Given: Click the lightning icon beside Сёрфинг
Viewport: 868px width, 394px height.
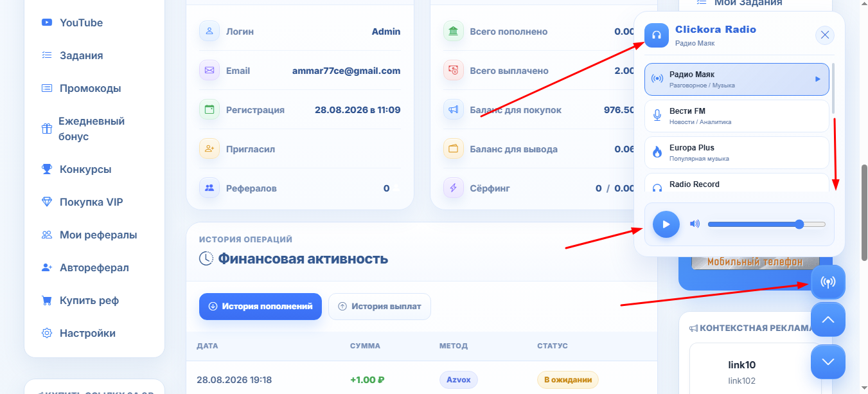Looking at the screenshot, I should click(x=454, y=188).
